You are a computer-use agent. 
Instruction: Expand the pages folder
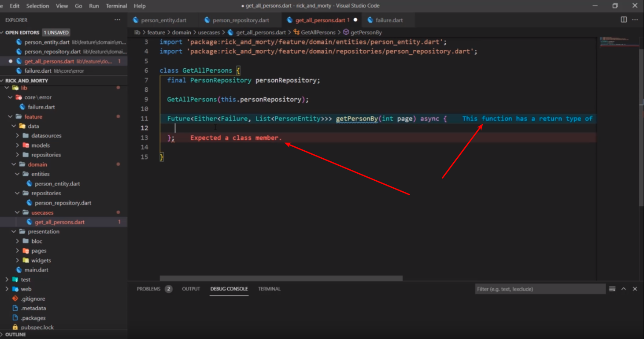(17, 251)
